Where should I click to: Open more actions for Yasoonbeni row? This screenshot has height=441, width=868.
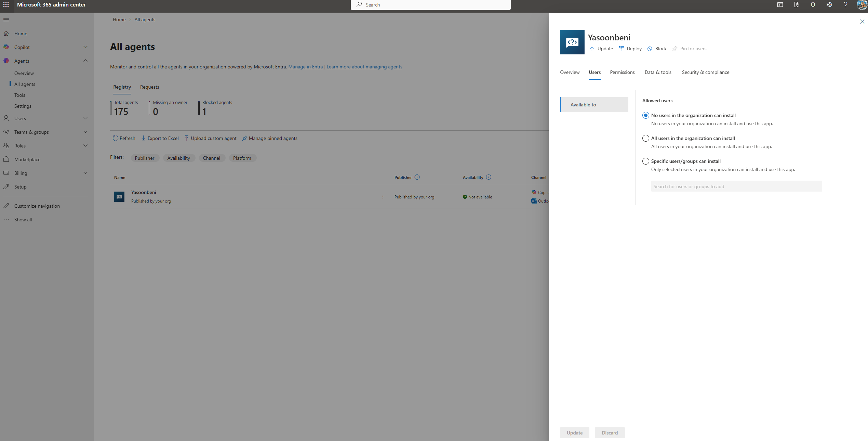pos(383,197)
